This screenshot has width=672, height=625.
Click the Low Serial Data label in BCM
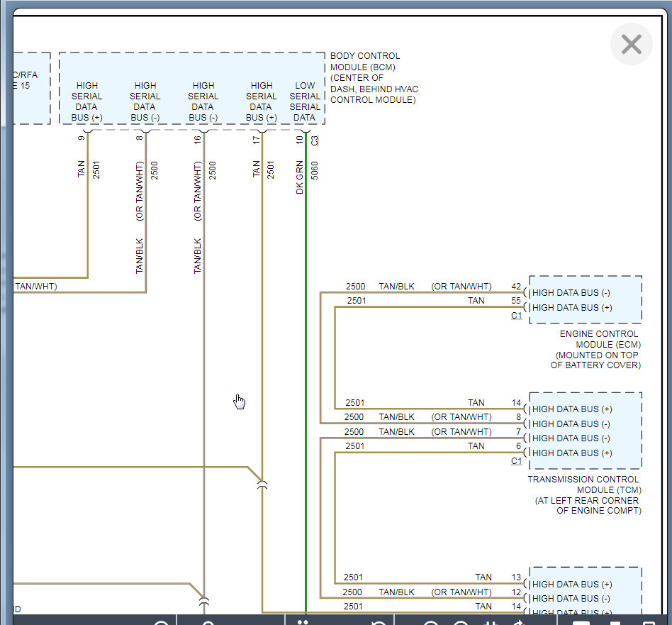[x=305, y=101]
